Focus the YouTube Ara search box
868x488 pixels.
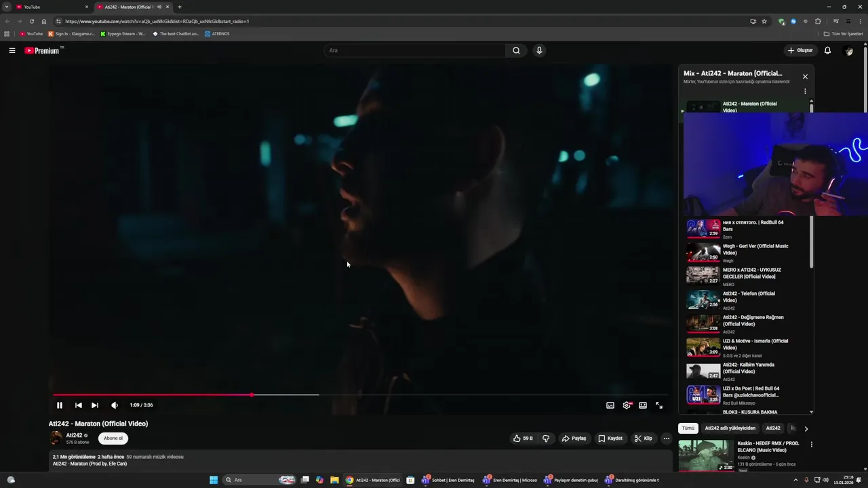pyautogui.click(x=415, y=50)
